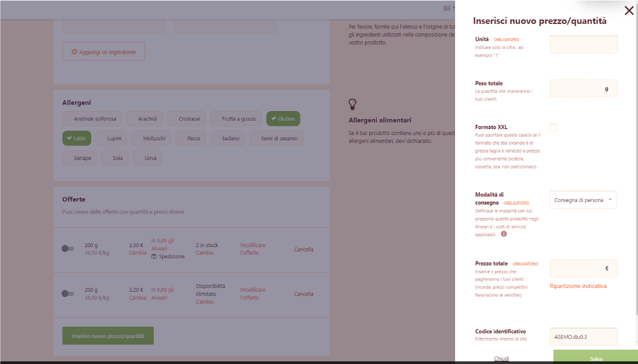Image resolution: width=638 pixels, height=364 pixels.
Task: Click the Offerte section heading
Action: (74, 199)
